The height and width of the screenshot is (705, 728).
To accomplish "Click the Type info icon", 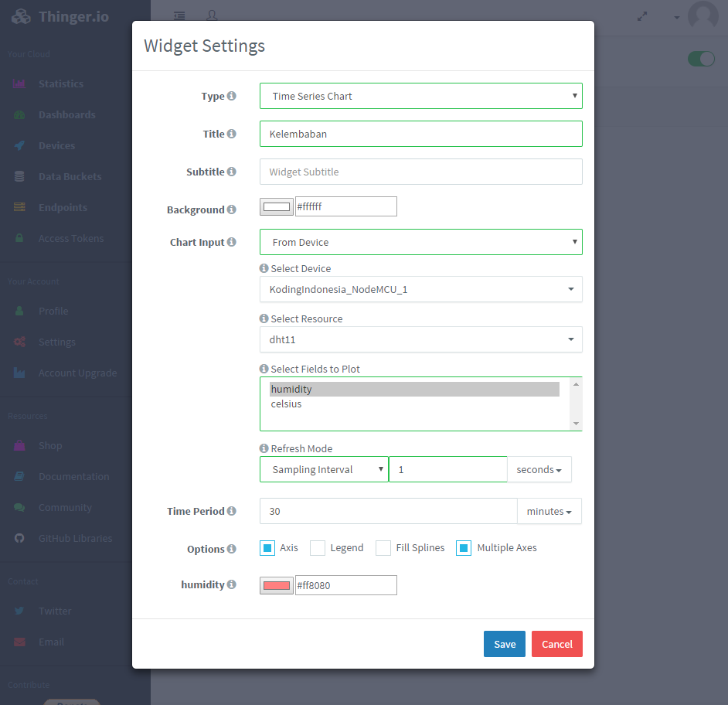I will (231, 96).
